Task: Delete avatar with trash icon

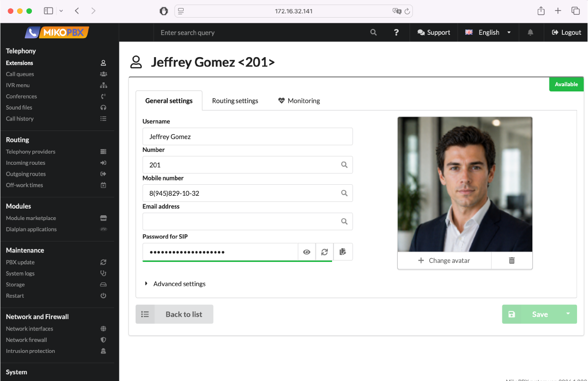Action: 512,261
